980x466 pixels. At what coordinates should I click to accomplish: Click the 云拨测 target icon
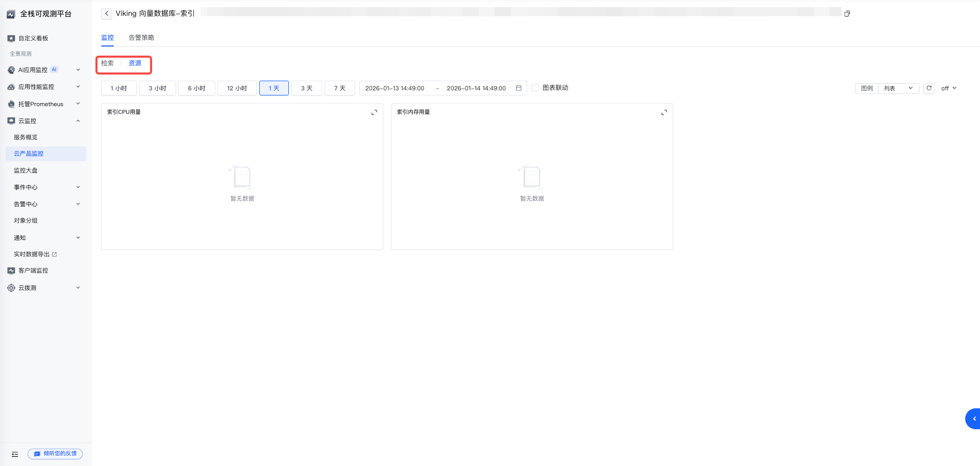pyautogui.click(x=11, y=288)
